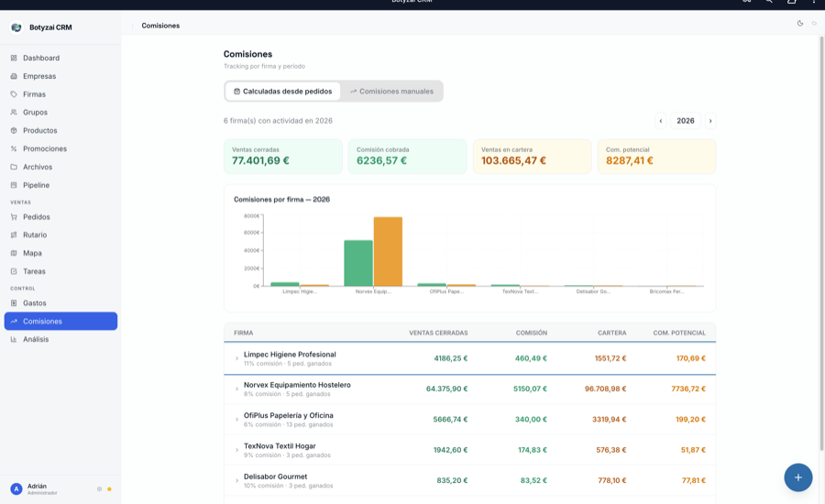Click the yellow status dot indicator
825x504 pixels.
(x=109, y=489)
